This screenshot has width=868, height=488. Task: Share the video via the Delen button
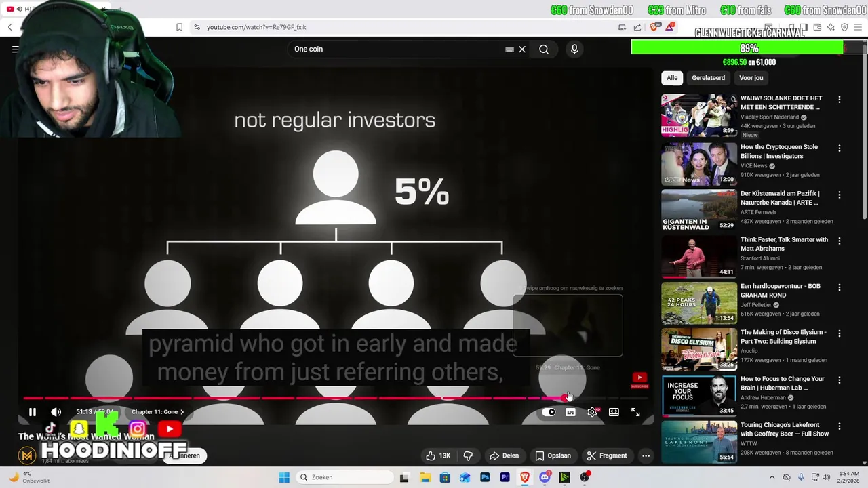tap(504, 455)
